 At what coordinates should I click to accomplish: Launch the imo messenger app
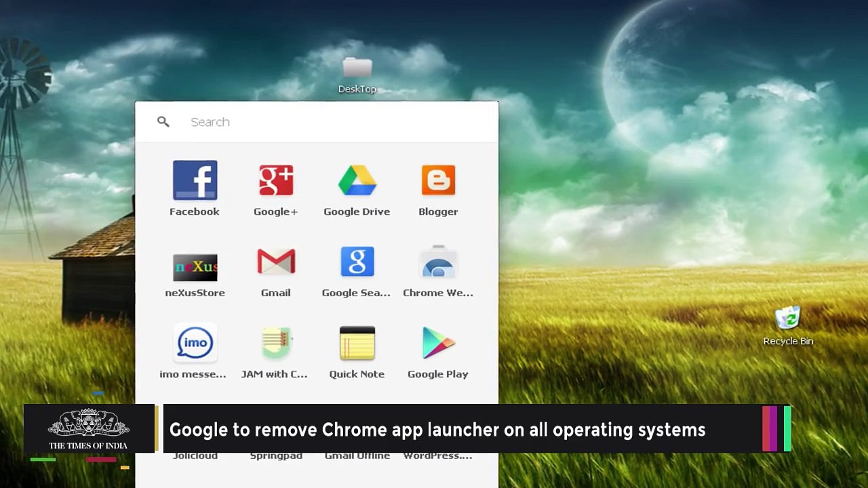(x=195, y=342)
